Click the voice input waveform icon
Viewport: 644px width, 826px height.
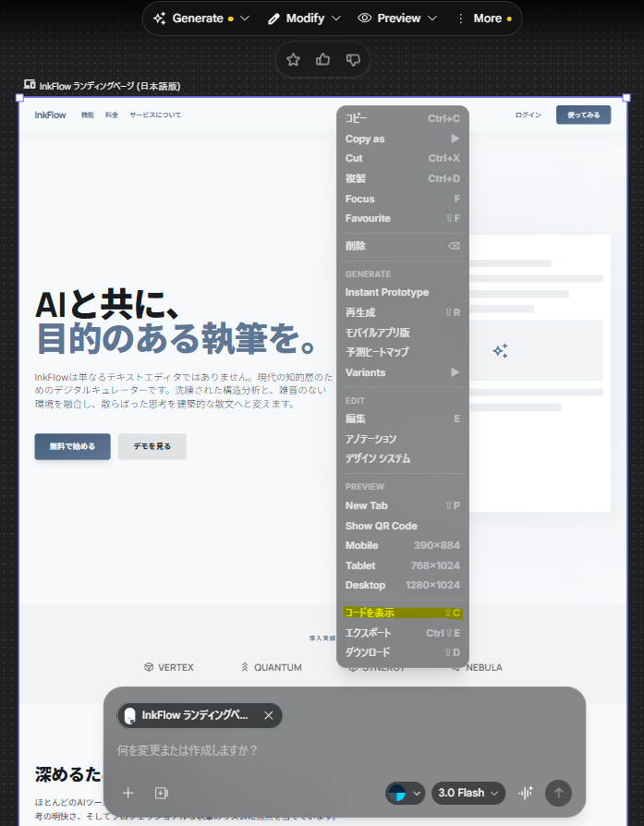point(527,793)
